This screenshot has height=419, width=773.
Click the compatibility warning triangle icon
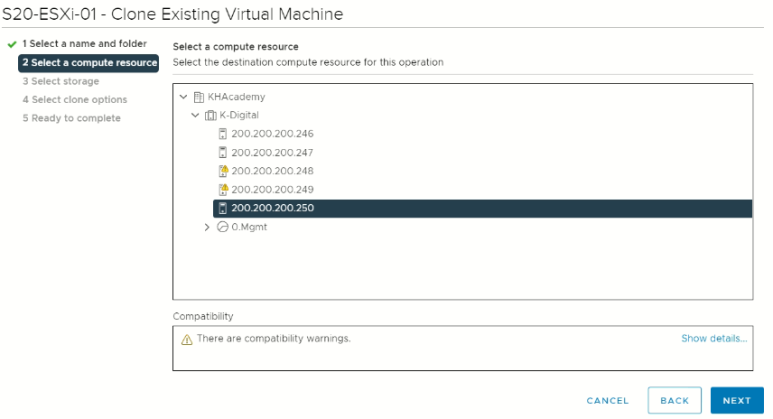point(187,340)
